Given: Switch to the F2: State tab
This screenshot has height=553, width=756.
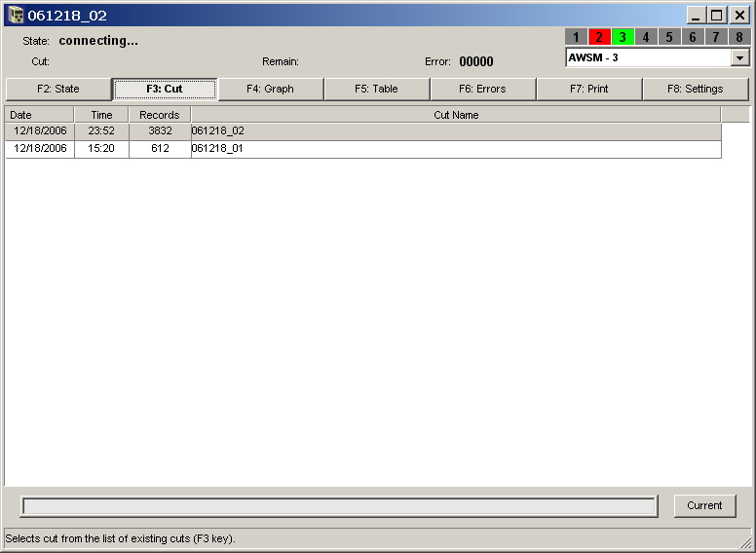Looking at the screenshot, I should coord(58,89).
